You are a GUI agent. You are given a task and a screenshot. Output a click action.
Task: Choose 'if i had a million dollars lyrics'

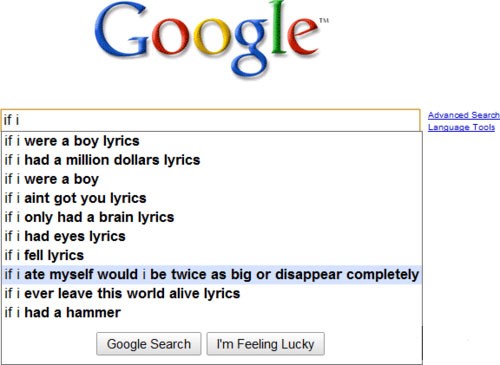tap(212, 160)
